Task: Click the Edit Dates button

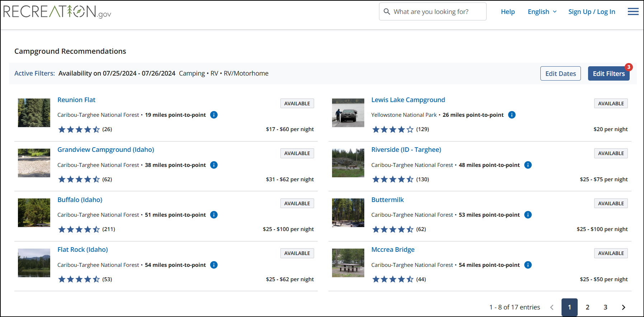Action: (x=560, y=74)
